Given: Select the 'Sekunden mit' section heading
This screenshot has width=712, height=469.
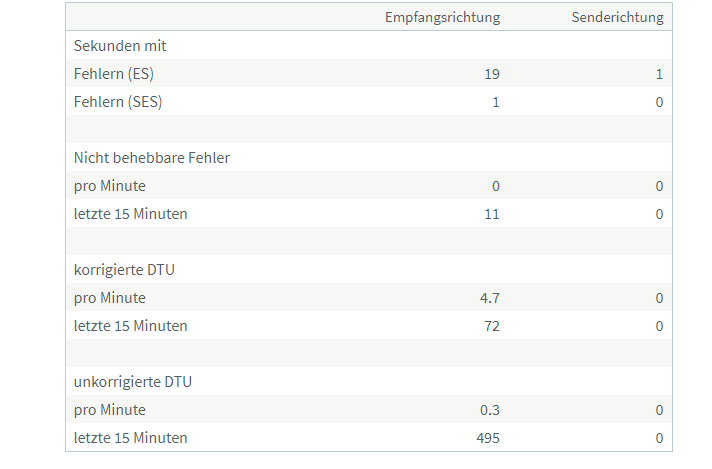Looking at the screenshot, I should coord(120,46).
